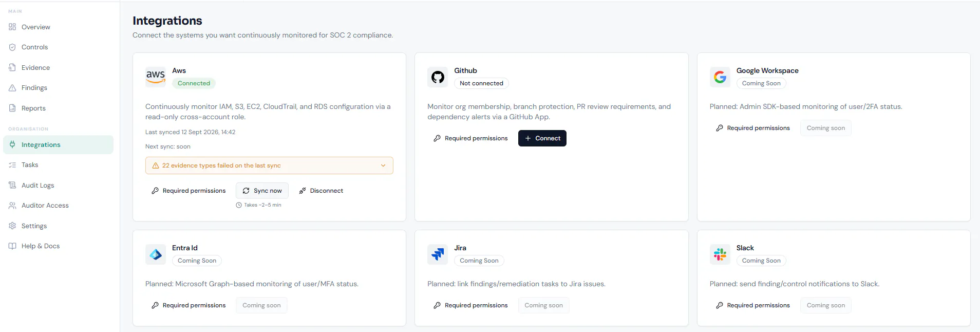Click the Findings warning triangle icon
980x332 pixels.
click(x=12, y=88)
